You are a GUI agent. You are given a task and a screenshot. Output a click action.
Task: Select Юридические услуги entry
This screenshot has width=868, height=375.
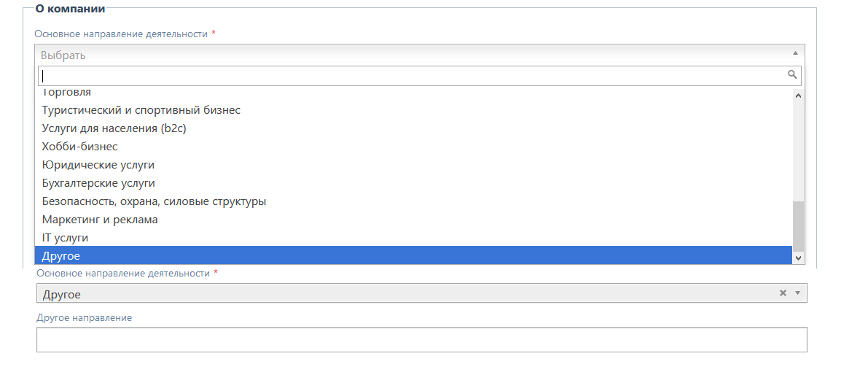click(x=98, y=165)
